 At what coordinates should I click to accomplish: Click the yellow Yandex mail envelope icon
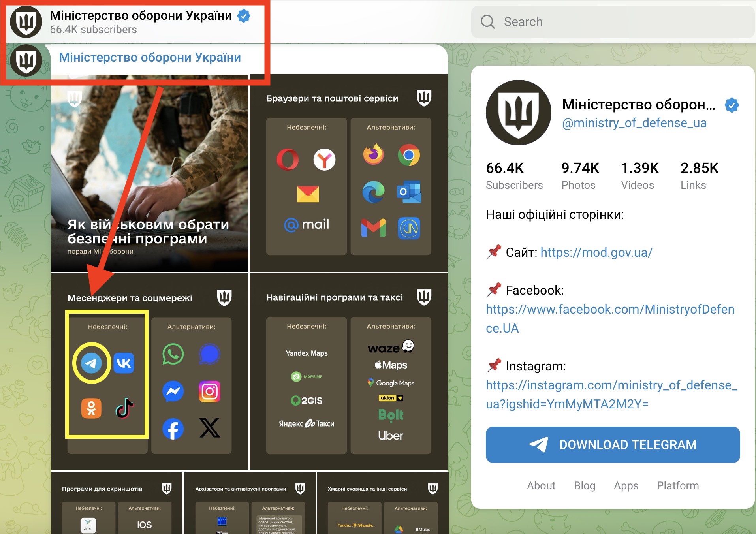308,194
